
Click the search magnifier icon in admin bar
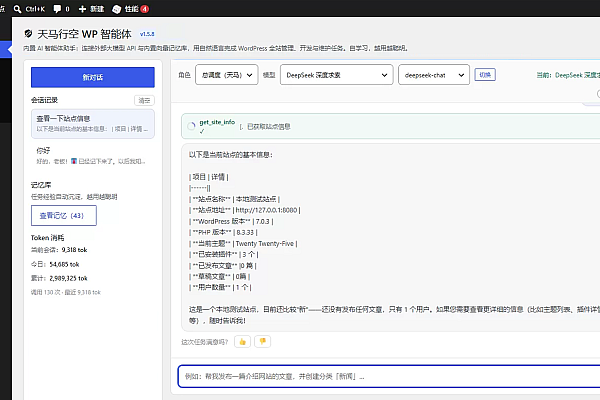tap(17, 9)
